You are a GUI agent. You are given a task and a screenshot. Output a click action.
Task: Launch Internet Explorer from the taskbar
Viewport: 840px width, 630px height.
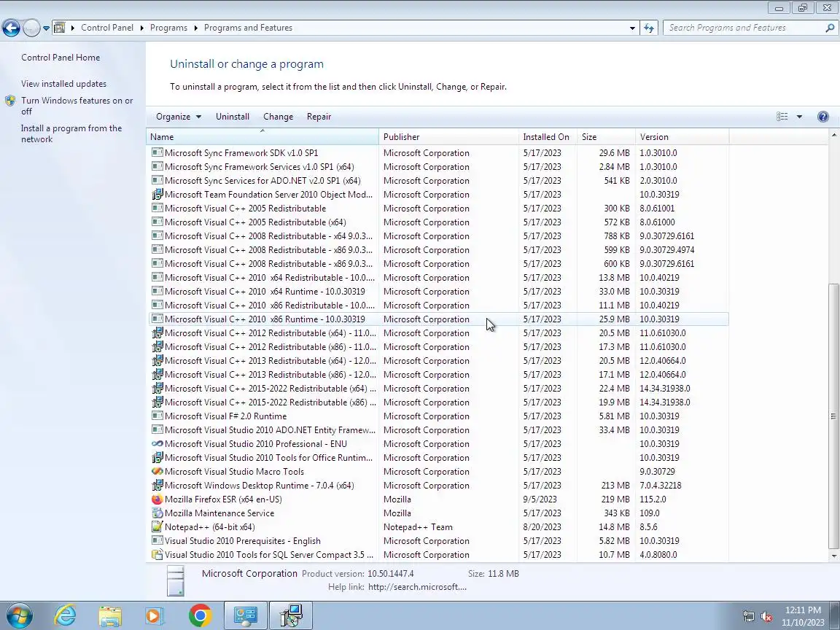tap(66, 615)
